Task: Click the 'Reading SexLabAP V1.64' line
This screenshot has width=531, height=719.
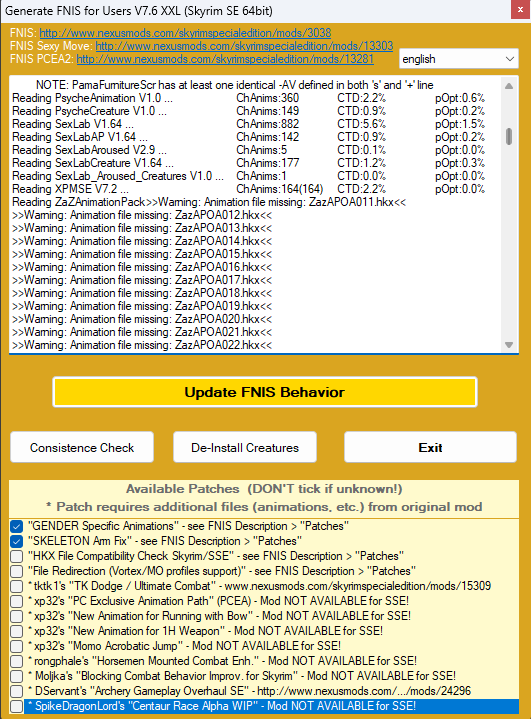Action: [x=248, y=137]
